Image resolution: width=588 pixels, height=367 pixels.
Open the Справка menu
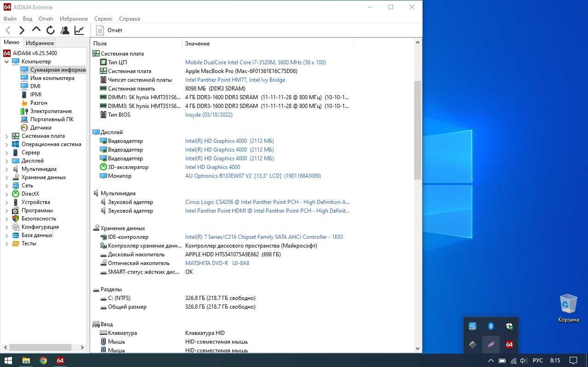(x=130, y=19)
